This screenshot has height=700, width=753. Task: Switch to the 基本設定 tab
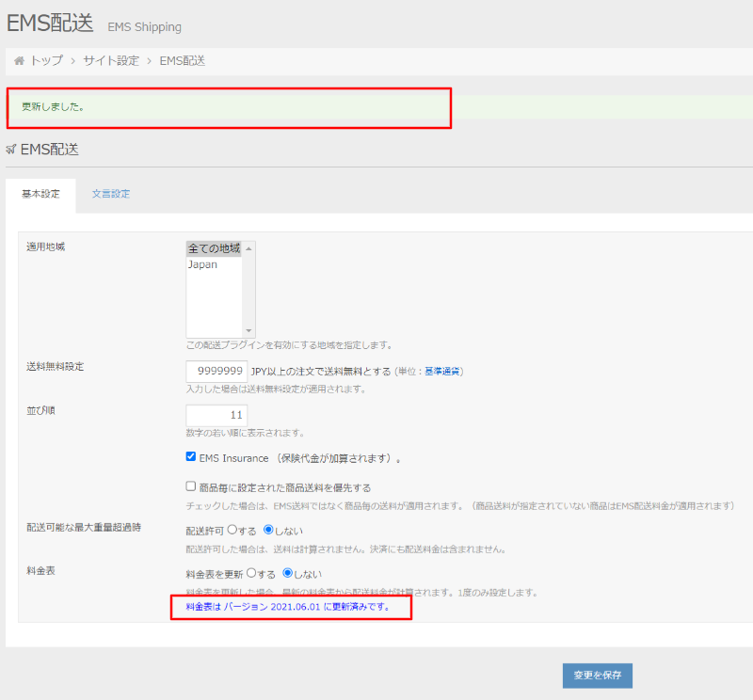pos(40,194)
